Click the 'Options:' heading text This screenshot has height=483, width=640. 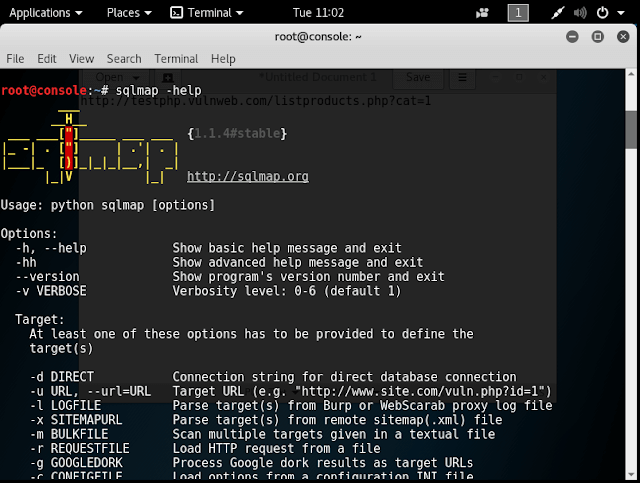(29, 234)
